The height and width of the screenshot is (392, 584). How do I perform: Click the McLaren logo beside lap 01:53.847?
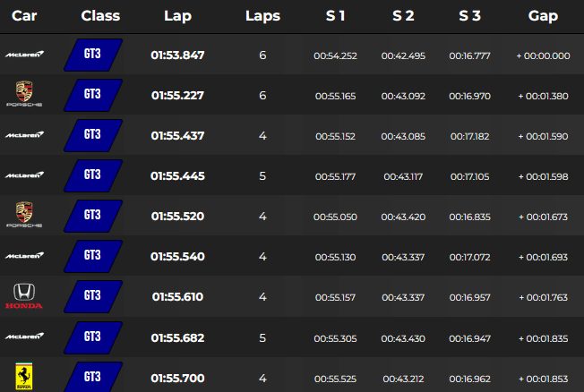coord(24,55)
